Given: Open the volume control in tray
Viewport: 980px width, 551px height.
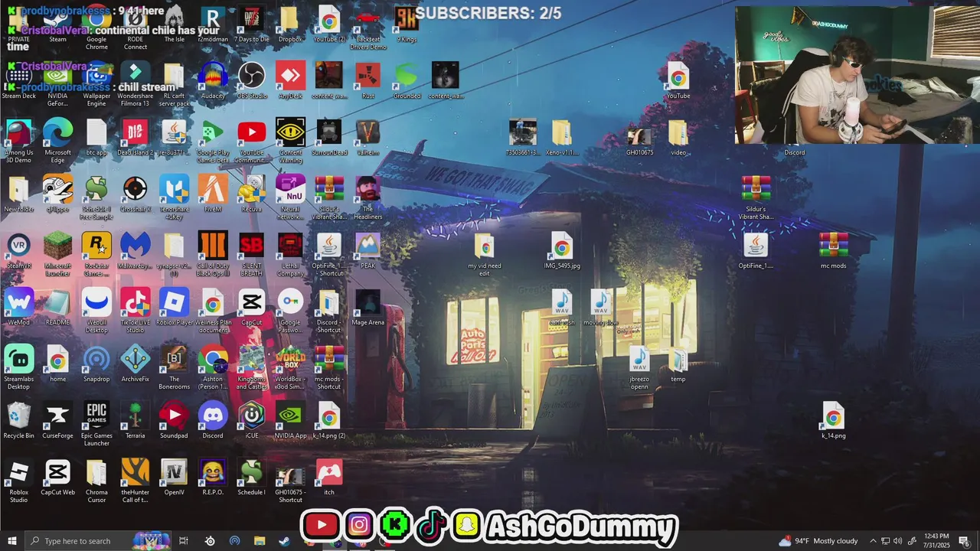Looking at the screenshot, I should pyautogui.click(x=897, y=541).
